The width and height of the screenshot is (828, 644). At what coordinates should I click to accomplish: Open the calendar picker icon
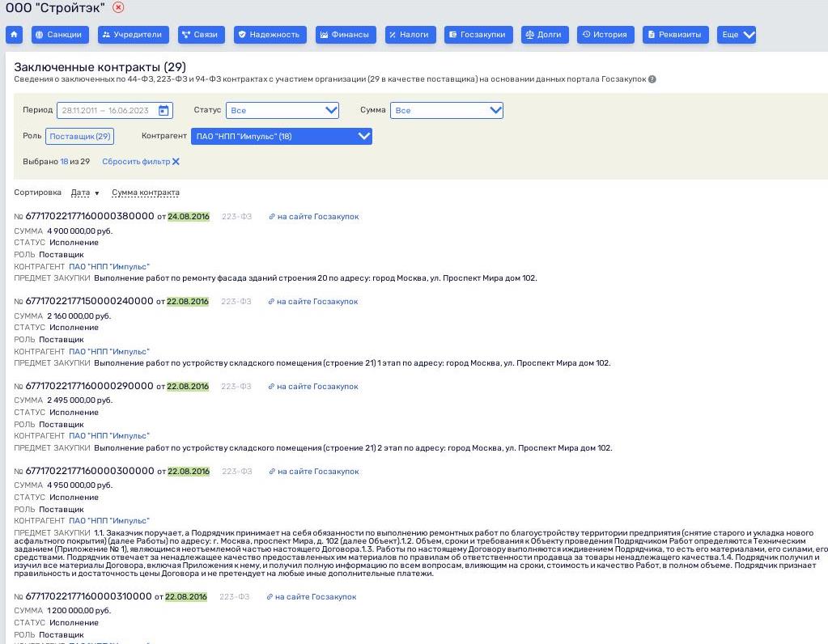163,110
